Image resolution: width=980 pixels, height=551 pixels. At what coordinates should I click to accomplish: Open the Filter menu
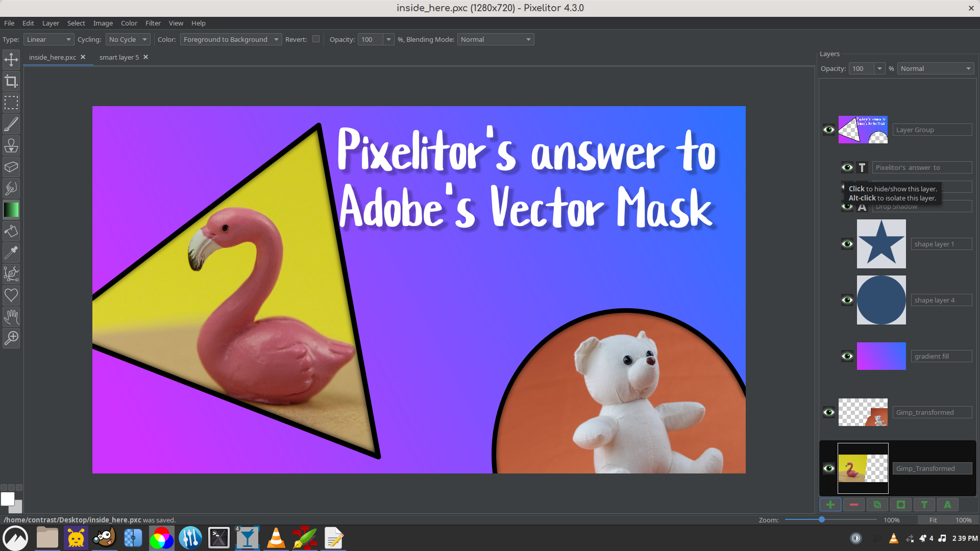click(153, 23)
